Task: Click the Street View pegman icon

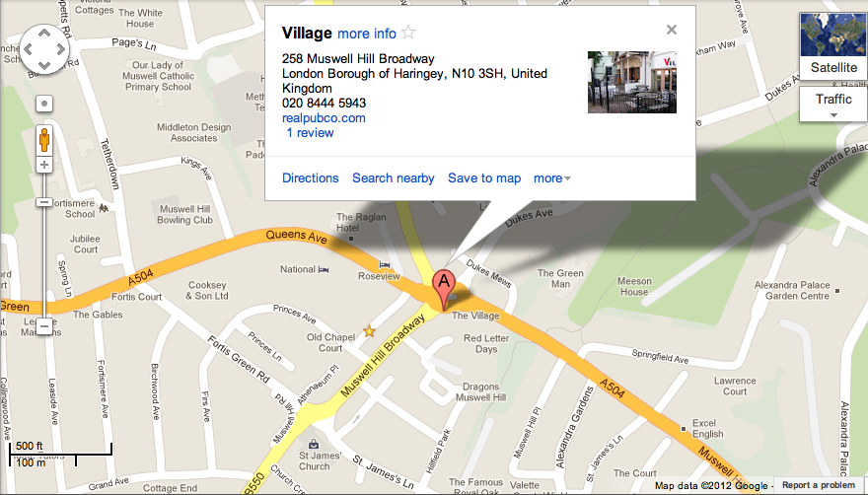Action: [44, 140]
